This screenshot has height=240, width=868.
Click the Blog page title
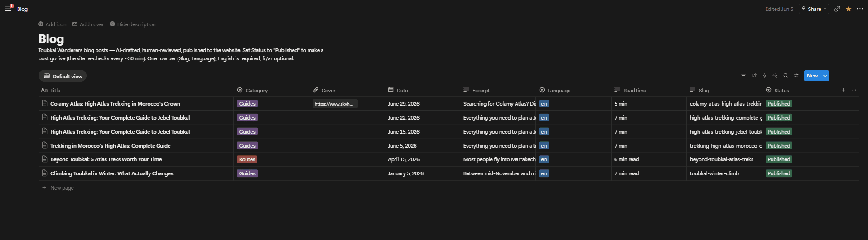[x=51, y=39]
